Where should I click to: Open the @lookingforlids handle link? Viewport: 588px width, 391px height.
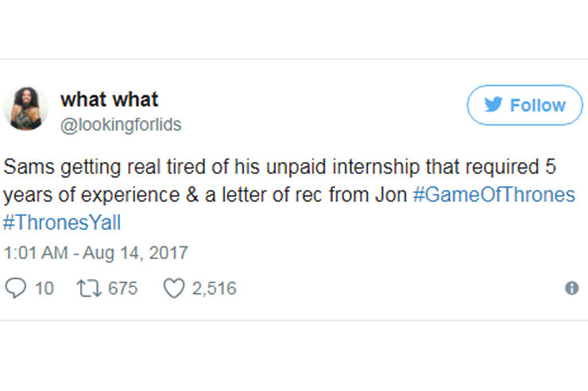pyautogui.click(x=121, y=125)
